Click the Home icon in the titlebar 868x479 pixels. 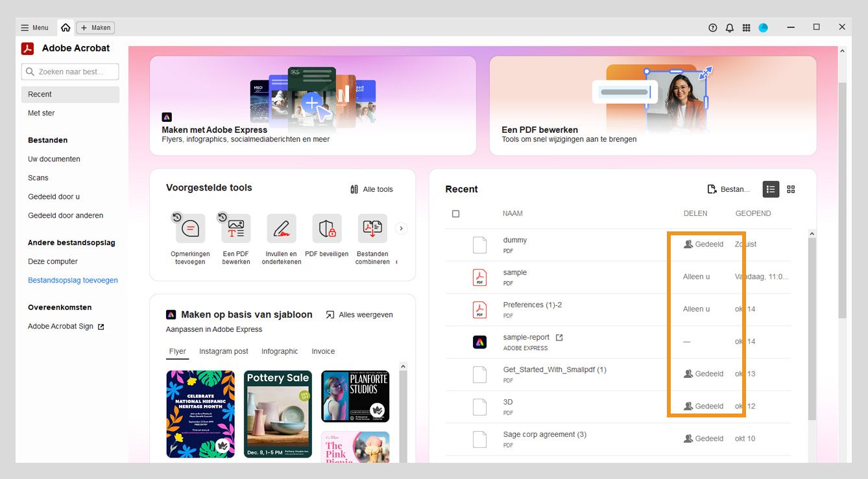tap(65, 27)
